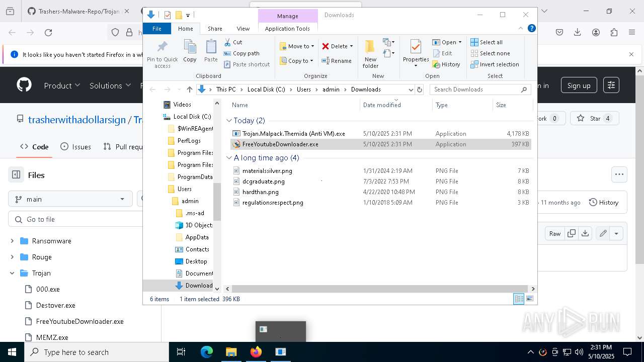Click Sign up on GitHub
The image size is (644, 362).
point(579,85)
